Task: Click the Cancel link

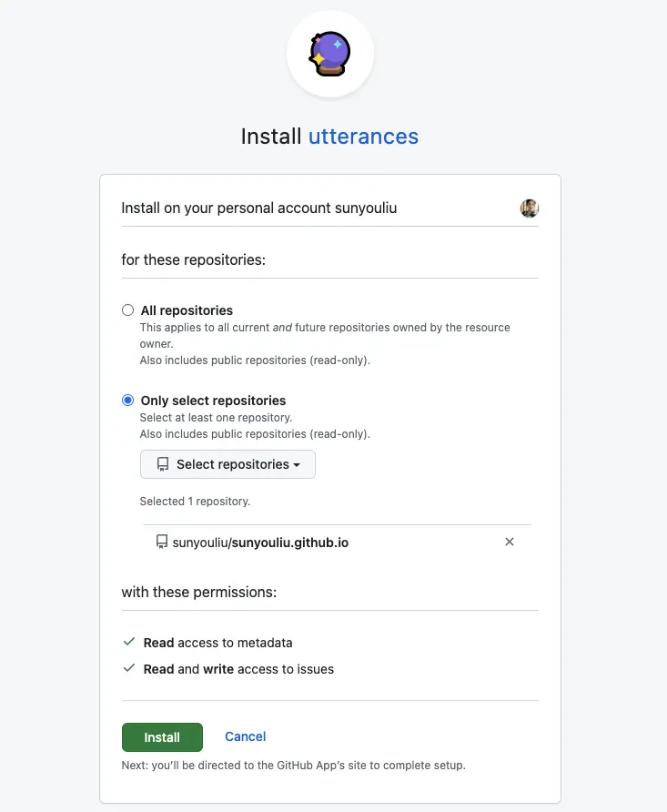Action: [x=246, y=736]
